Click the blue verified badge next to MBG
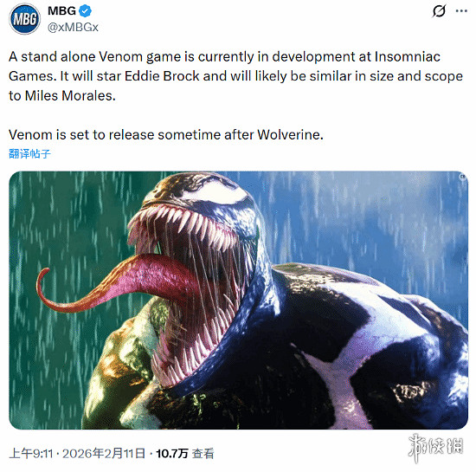 pos(86,11)
